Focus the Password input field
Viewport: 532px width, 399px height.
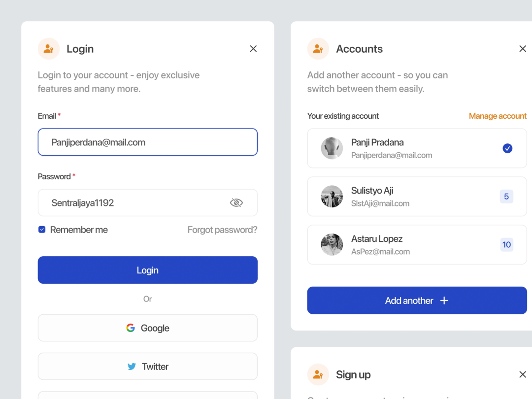(148, 202)
